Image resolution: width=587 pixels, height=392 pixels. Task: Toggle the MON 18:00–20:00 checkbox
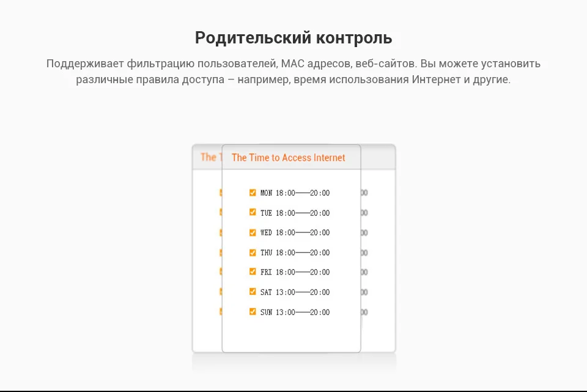pos(253,193)
